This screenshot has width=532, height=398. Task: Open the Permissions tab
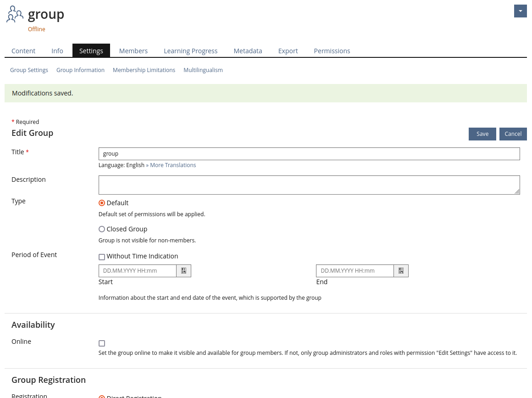[x=332, y=51]
